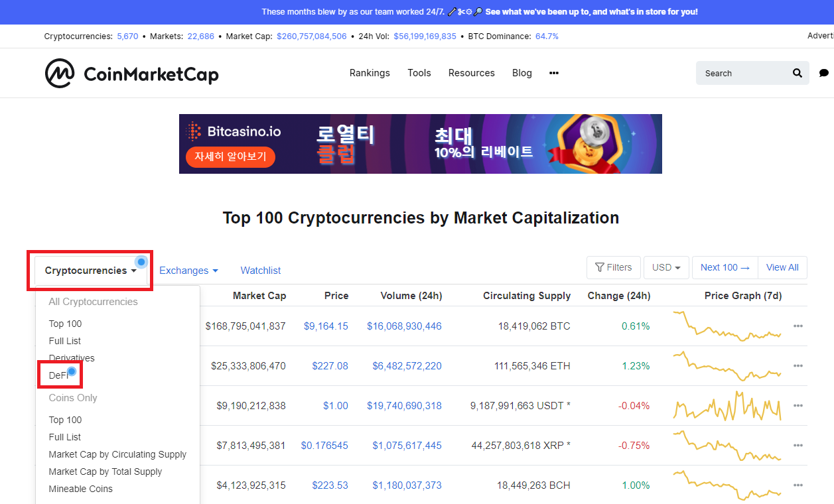Click View All button
Viewport: 834px width, 504px height.
tap(782, 267)
